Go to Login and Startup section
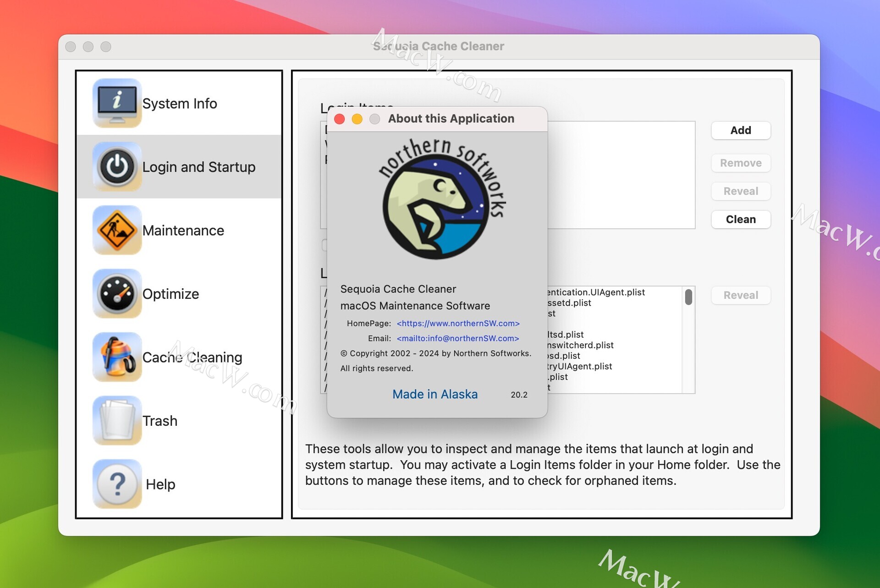 [199, 167]
